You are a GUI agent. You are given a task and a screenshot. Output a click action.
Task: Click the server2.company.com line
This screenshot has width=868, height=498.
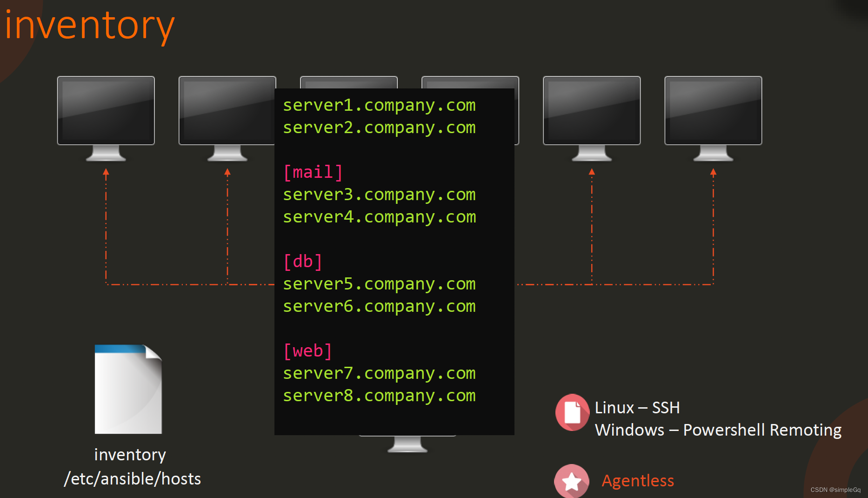pos(379,128)
